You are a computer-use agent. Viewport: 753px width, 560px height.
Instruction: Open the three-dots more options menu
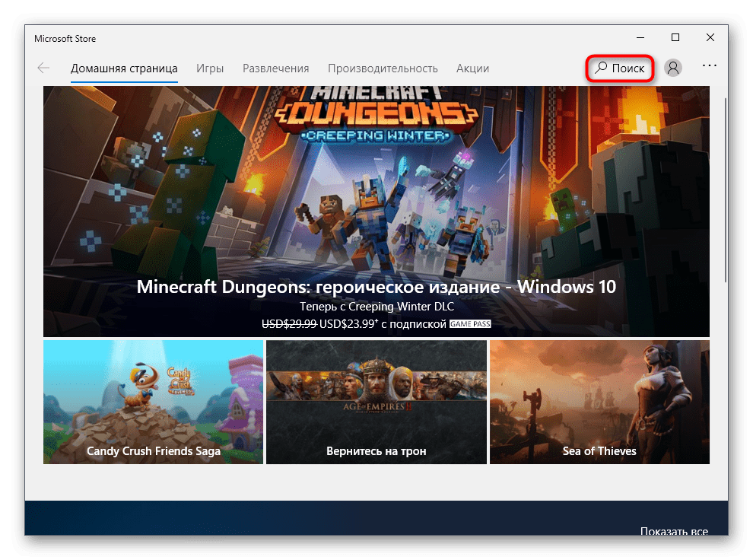click(x=709, y=66)
